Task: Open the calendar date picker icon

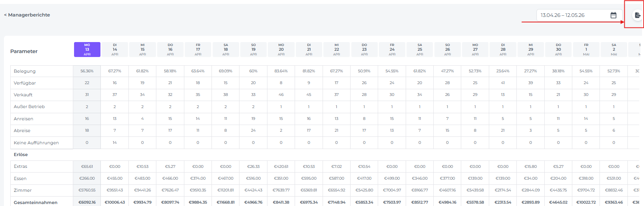Action: (x=613, y=15)
